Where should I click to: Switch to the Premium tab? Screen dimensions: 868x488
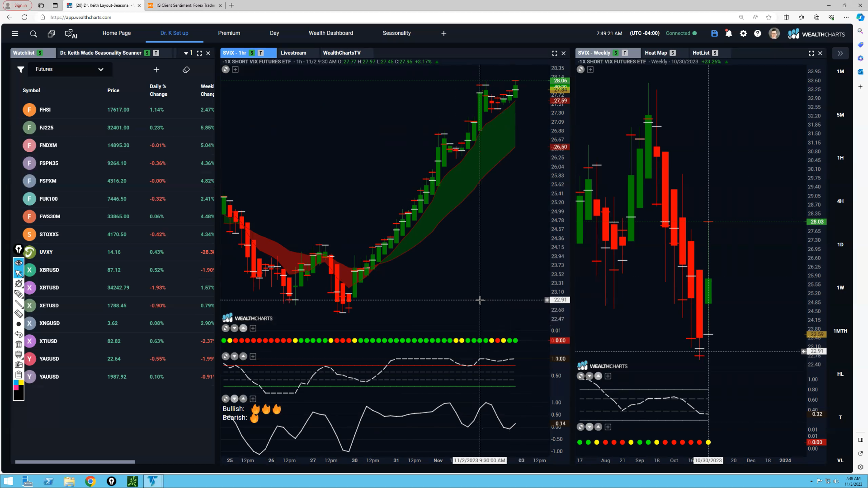(x=229, y=33)
